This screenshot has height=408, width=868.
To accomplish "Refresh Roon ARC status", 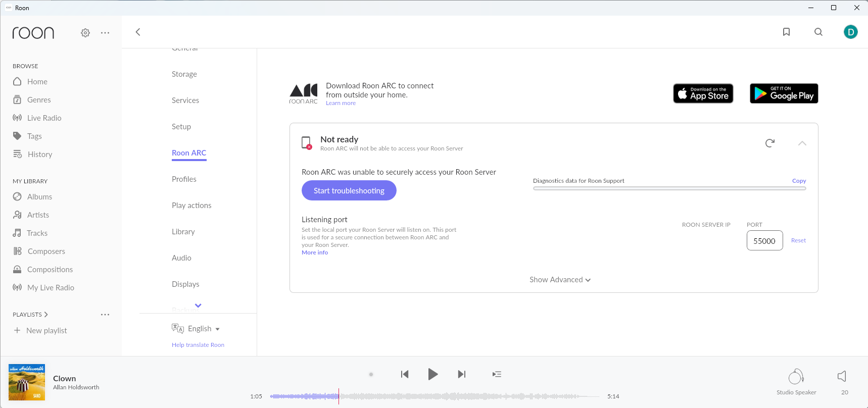I will click(770, 143).
